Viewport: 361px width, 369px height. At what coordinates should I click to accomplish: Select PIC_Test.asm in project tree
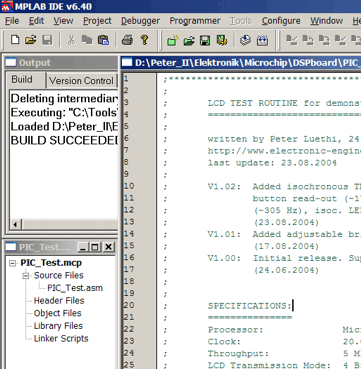[x=75, y=288]
